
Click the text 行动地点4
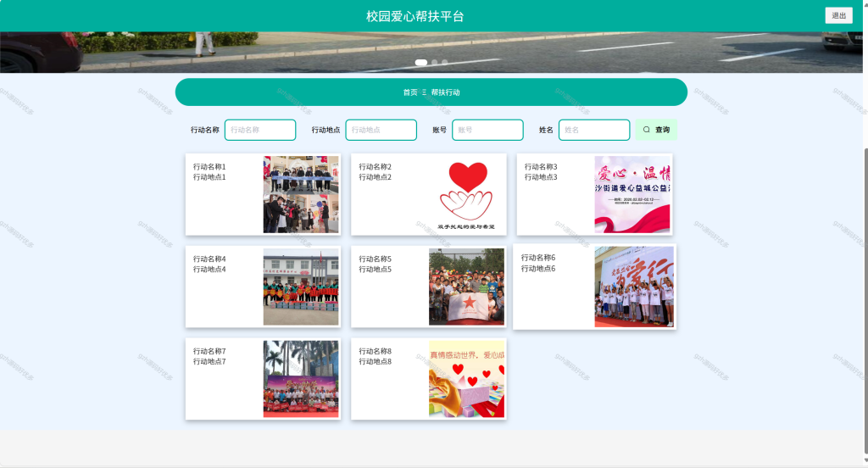click(209, 270)
